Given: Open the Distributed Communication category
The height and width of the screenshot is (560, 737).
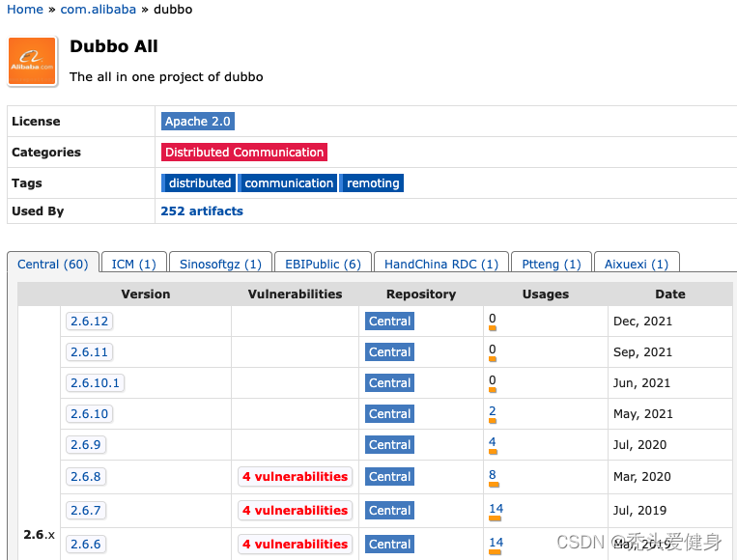Looking at the screenshot, I should 244,153.
